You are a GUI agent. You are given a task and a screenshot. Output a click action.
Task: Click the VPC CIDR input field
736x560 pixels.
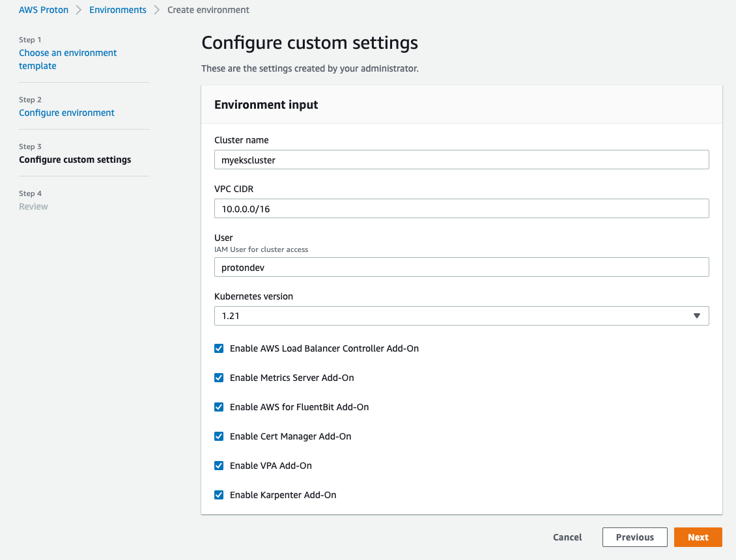pyautogui.click(x=461, y=208)
